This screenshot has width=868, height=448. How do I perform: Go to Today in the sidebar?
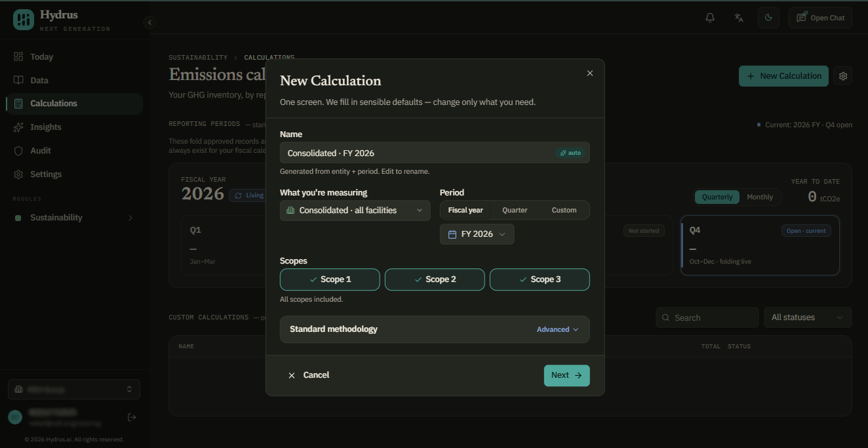coord(74,56)
